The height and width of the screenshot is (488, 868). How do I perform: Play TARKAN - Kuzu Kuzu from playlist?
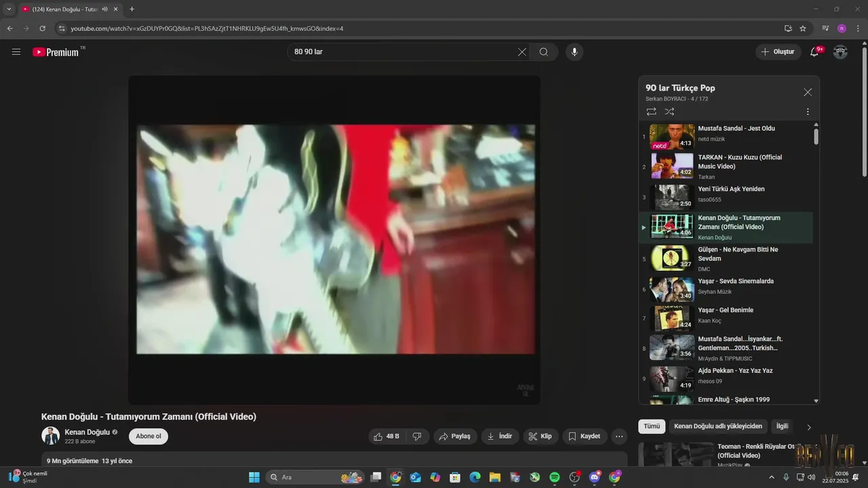point(726,166)
